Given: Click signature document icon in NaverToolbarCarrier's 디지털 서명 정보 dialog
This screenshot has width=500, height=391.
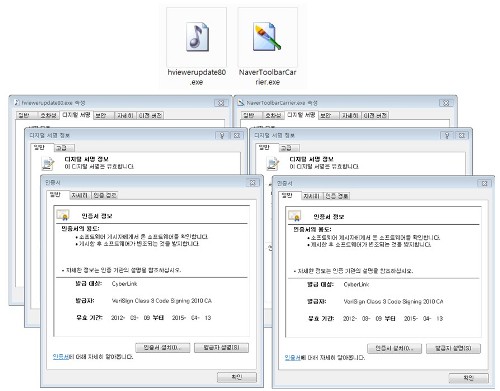Looking at the screenshot, I should click(x=273, y=163).
